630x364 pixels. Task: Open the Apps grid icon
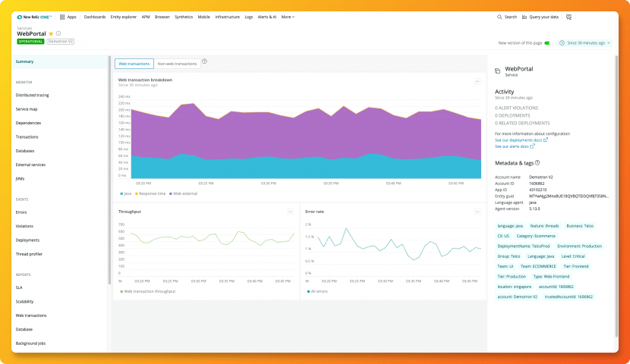coord(62,17)
